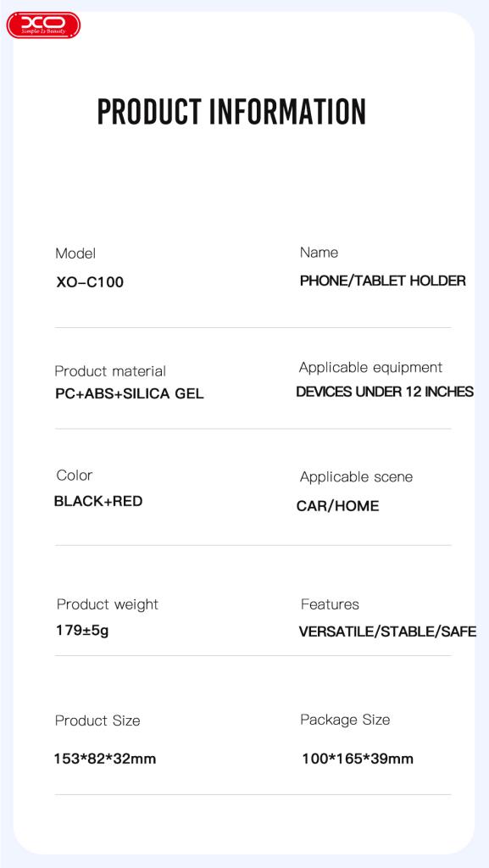Screen dimensions: 489x868
Task: Click PC+ABS+SILICA GEL value
Action: click(130, 394)
